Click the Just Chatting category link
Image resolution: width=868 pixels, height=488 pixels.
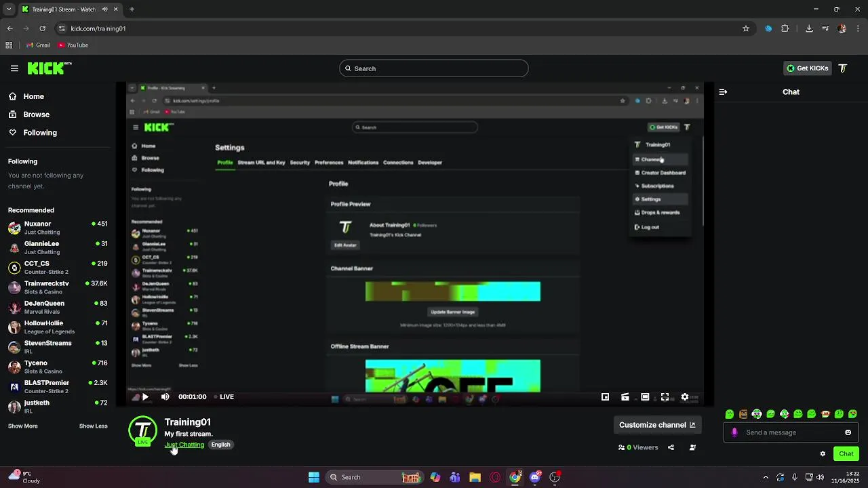point(184,445)
